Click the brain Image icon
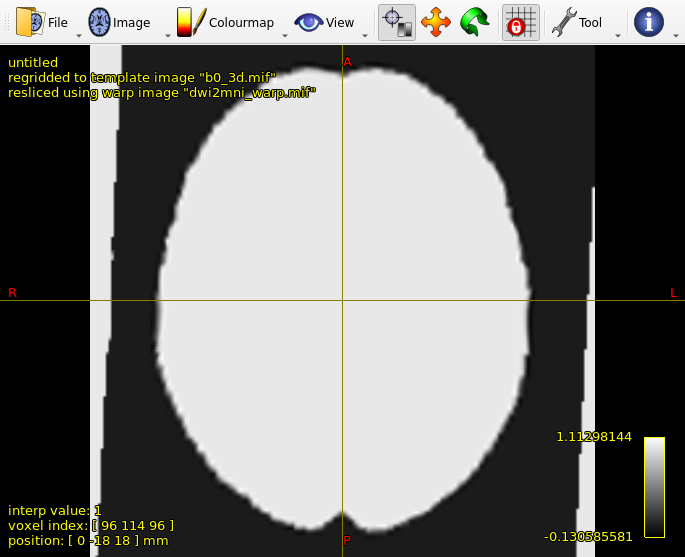Screen dimensions: 685x557 [x=99, y=22]
